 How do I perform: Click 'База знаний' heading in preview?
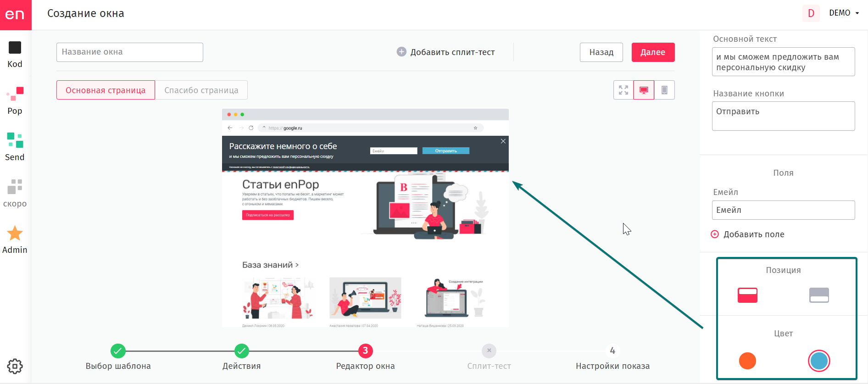pos(270,265)
